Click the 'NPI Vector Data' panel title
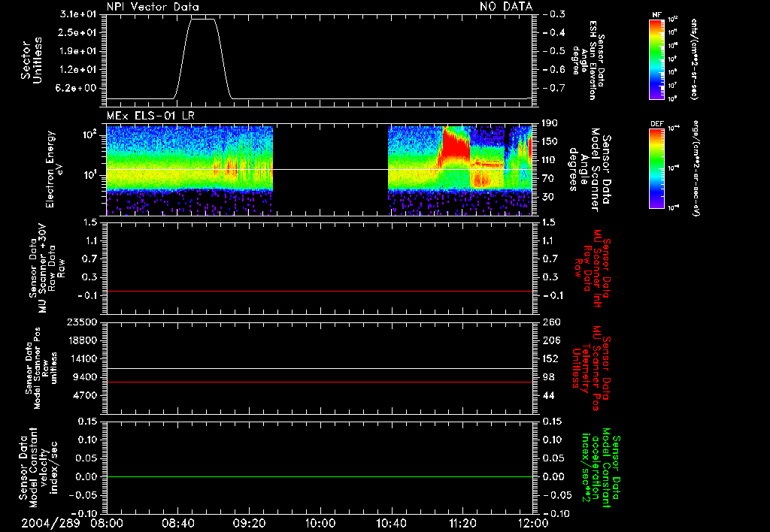 click(x=153, y=7)
